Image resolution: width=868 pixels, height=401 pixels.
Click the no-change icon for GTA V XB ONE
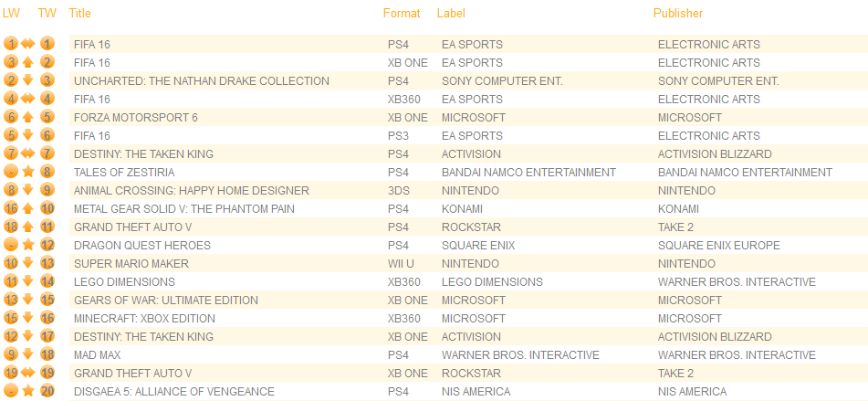[x=28, y=374]
